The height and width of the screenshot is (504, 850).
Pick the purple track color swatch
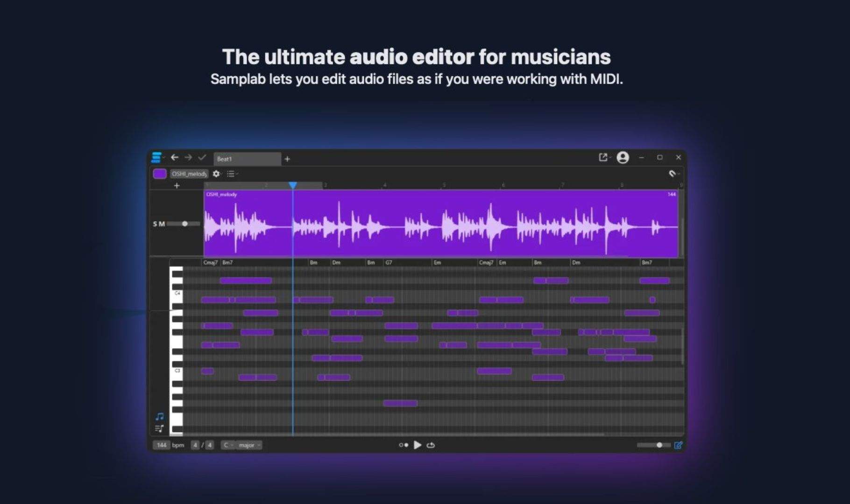coord(160,174)
